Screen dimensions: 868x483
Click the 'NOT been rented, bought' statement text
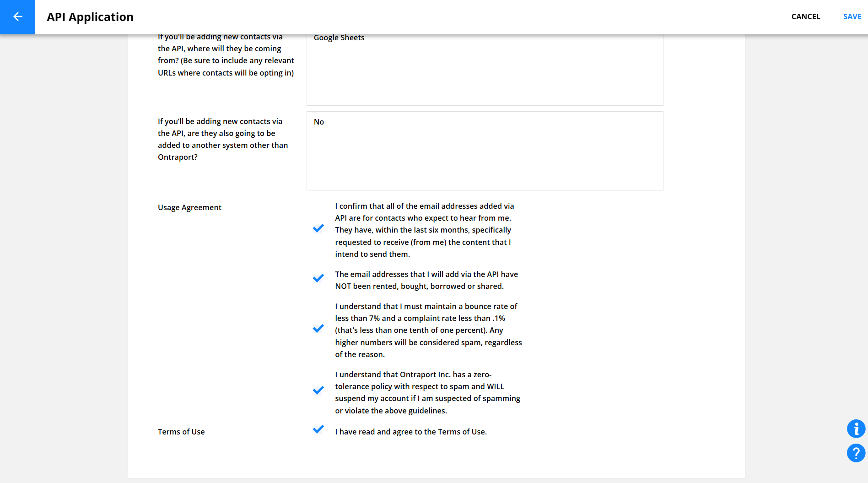426,280
